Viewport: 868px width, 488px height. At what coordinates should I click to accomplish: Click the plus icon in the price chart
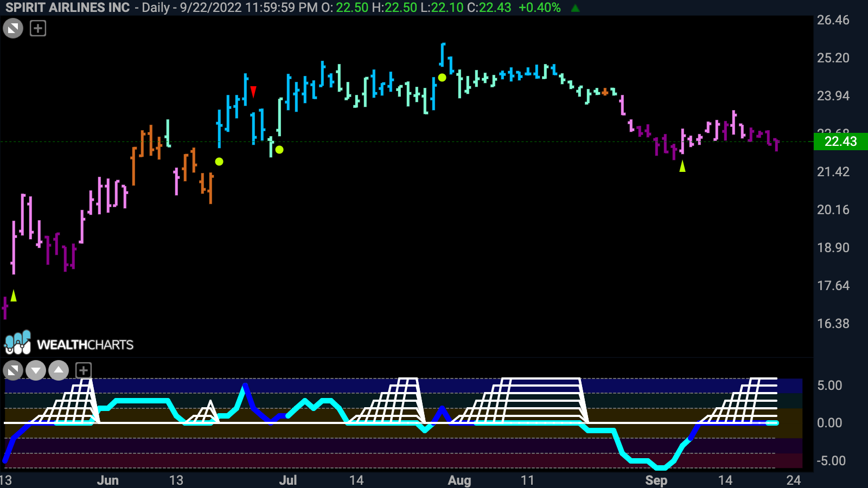pos(38,28)
